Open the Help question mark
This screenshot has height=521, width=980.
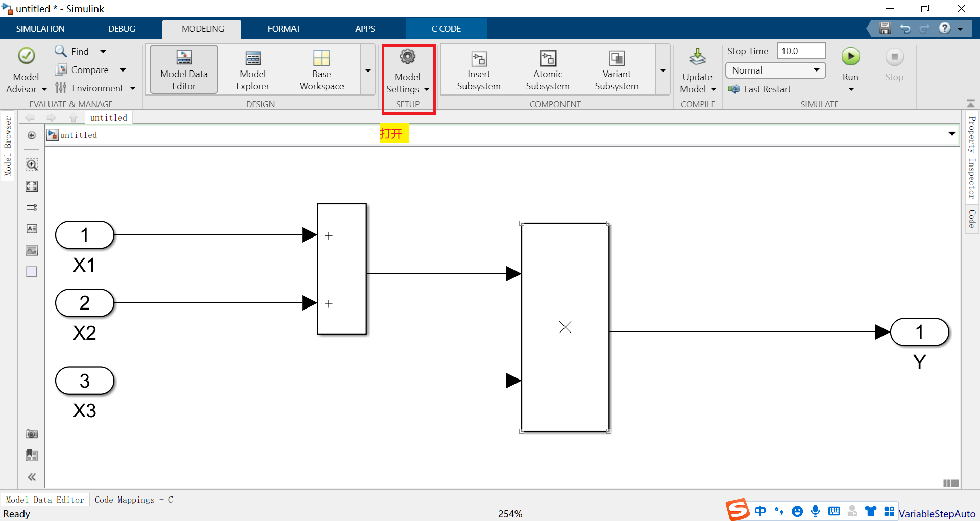[x=945, y=28]
